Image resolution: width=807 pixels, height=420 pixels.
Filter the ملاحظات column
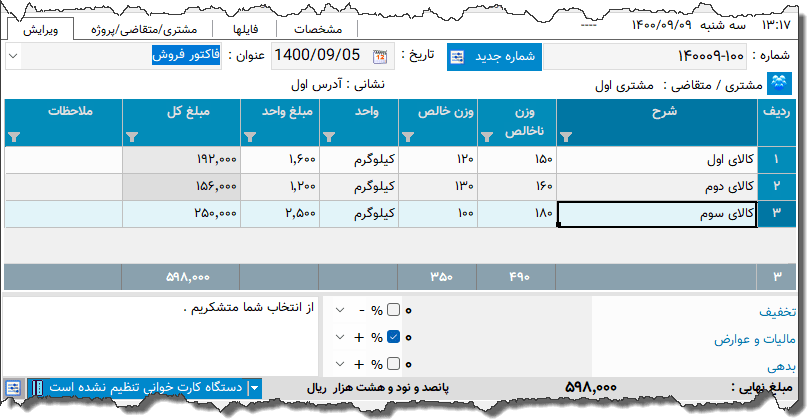click(x=14, y=137)
